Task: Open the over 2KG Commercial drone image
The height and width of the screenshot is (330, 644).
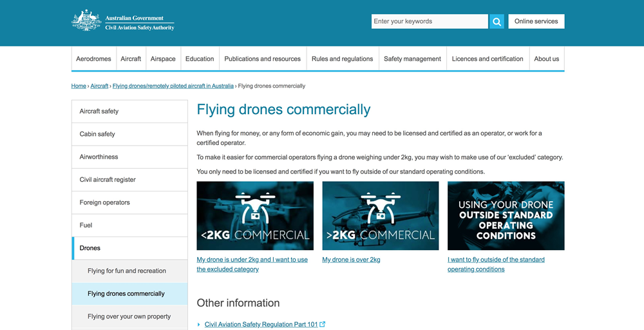Action: (380, 215)
